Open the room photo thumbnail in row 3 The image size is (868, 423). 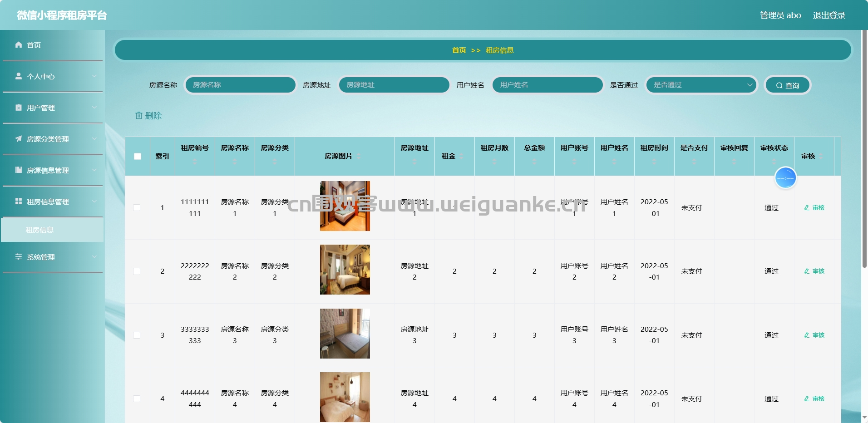[345, 333]
